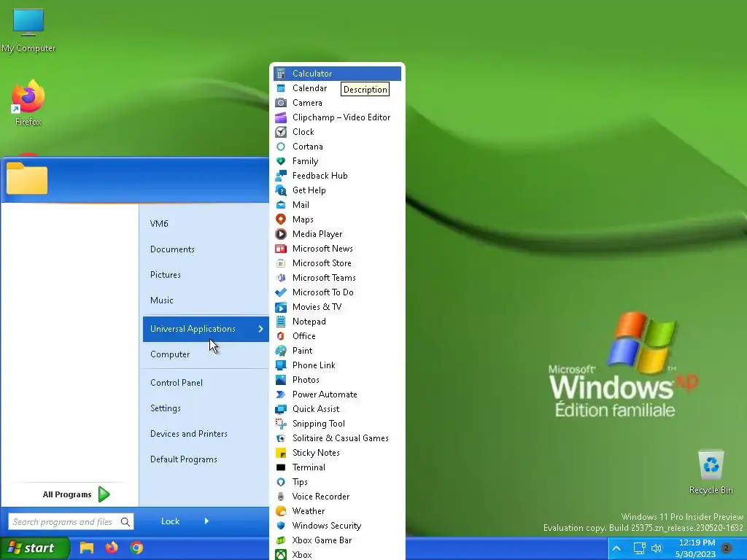Open the Calculator app icon
This screenshot has width=747, height=560.
pyautogui.click(x=281, y=74)
